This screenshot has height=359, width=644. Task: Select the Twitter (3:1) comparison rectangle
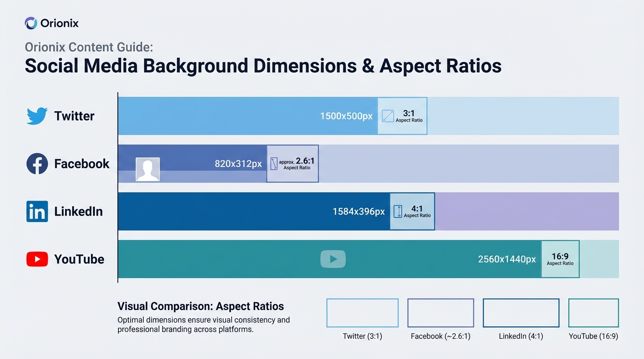click(x=362, y=313)
